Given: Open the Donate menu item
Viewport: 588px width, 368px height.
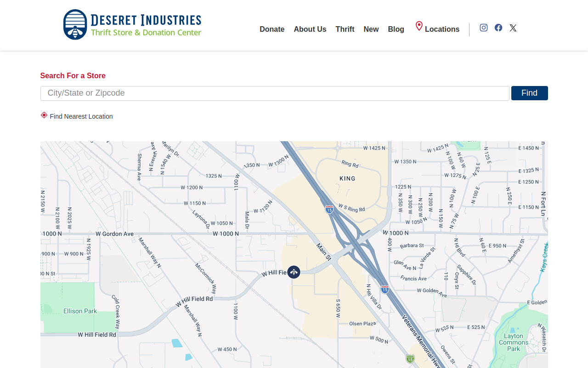Looking at the screenshot, I should (x=272, y=29).
